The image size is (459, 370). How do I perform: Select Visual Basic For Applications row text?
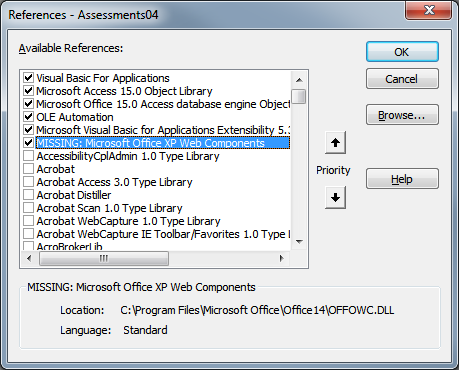(x=103, y=78)
